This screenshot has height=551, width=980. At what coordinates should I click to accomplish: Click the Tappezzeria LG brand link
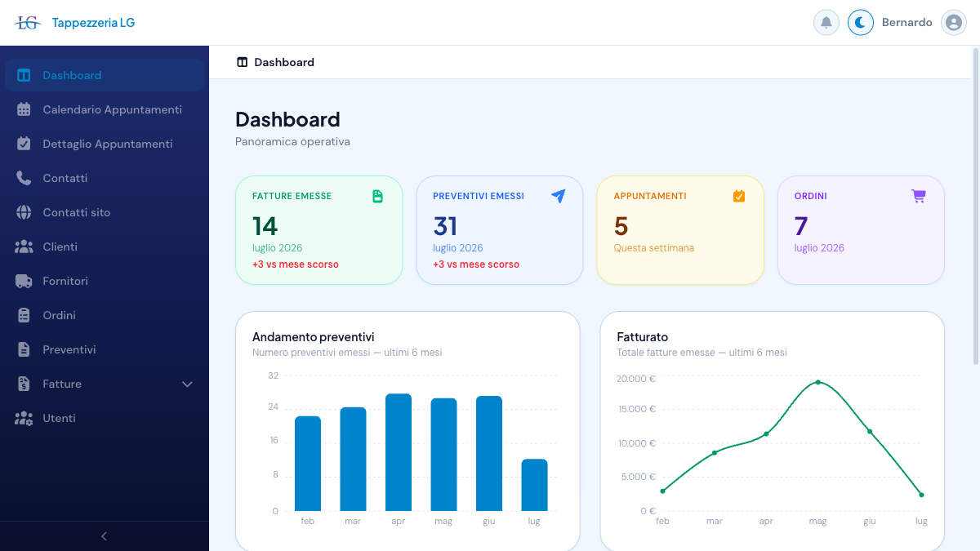click(x=93, y=23)
